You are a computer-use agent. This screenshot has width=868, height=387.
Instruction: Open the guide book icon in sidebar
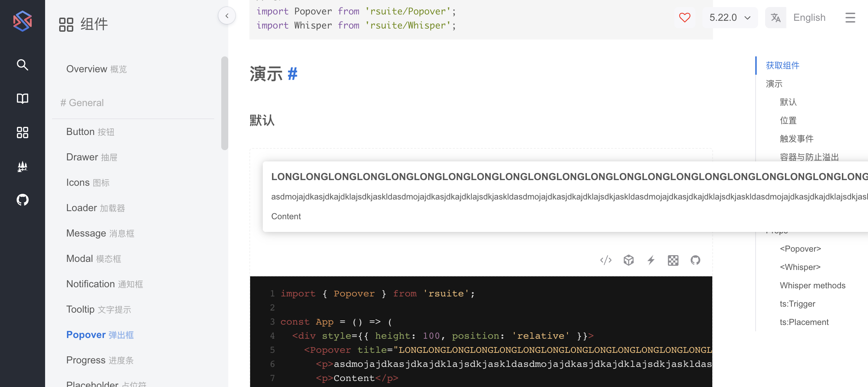coord(22,99)
